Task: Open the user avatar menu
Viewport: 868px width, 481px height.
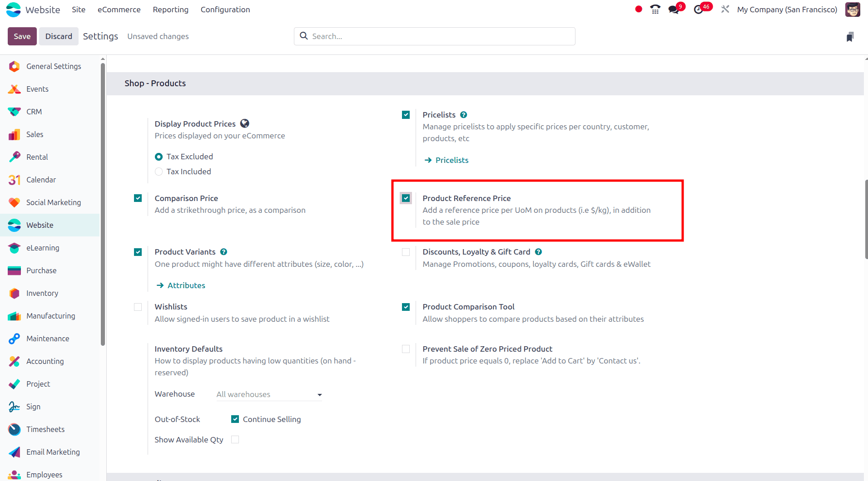Action: [853, 10]
